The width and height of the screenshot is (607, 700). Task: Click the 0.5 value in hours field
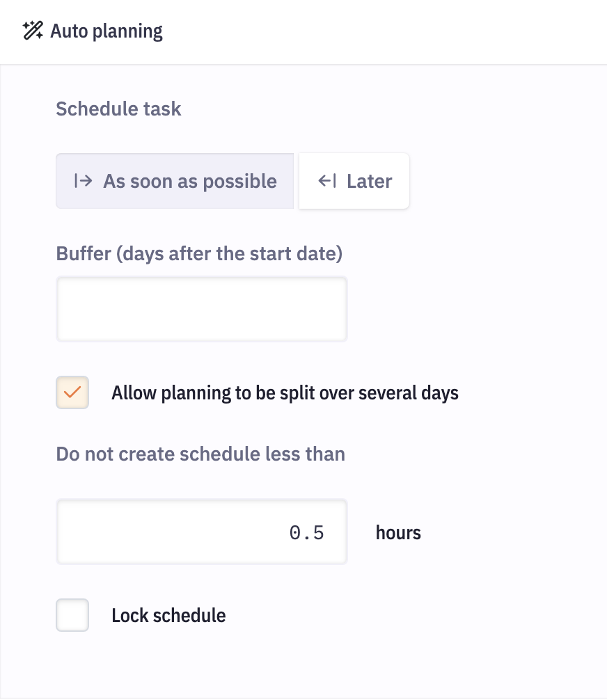click(x=306, y=533)
